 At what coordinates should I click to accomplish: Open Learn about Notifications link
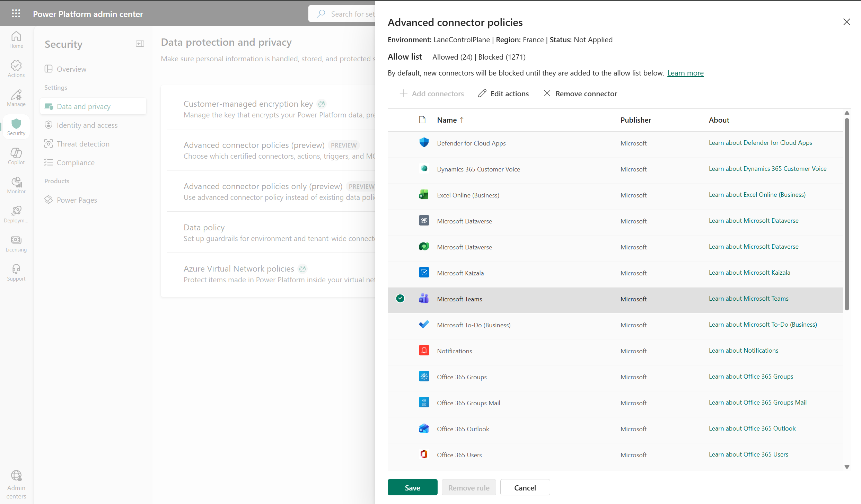[744, 351]
